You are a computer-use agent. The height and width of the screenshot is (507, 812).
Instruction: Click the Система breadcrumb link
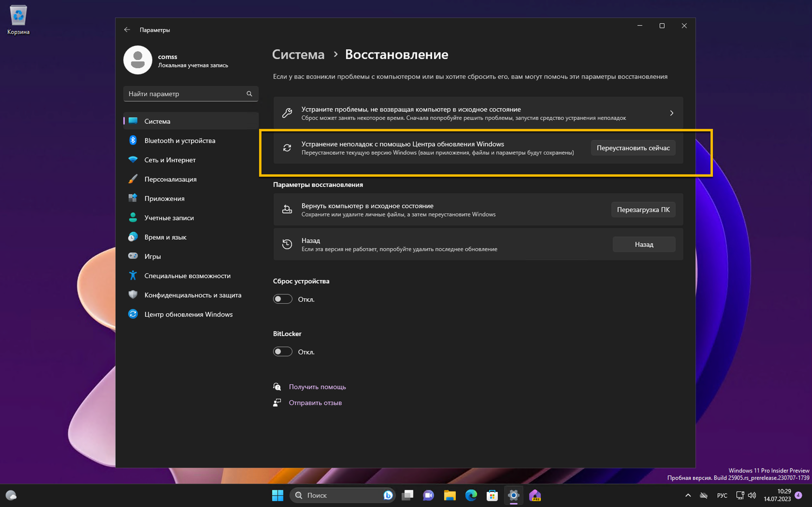point(298,55)
